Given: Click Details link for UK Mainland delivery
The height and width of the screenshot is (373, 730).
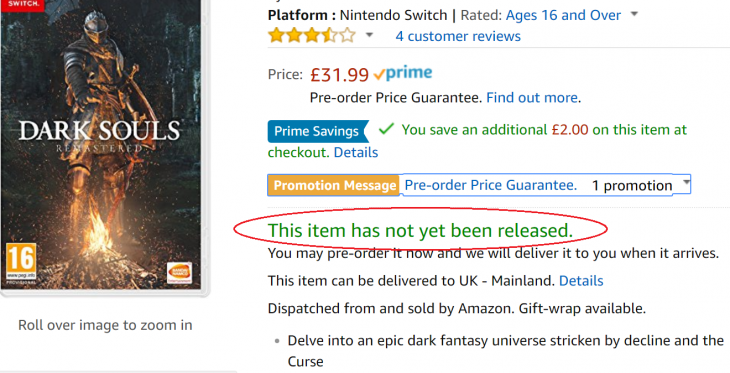Looking at the screenshot, I should [x=581, y=281].
